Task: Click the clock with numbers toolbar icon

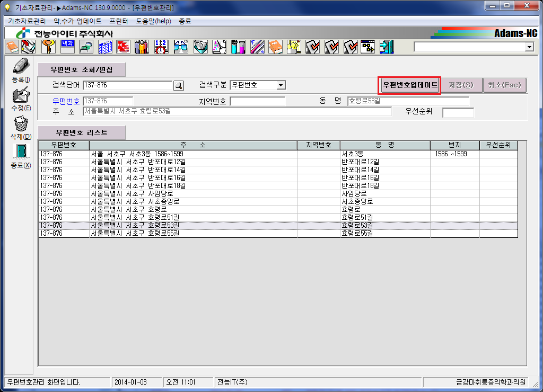Action: pyautogui.click(x=161, y=47)
